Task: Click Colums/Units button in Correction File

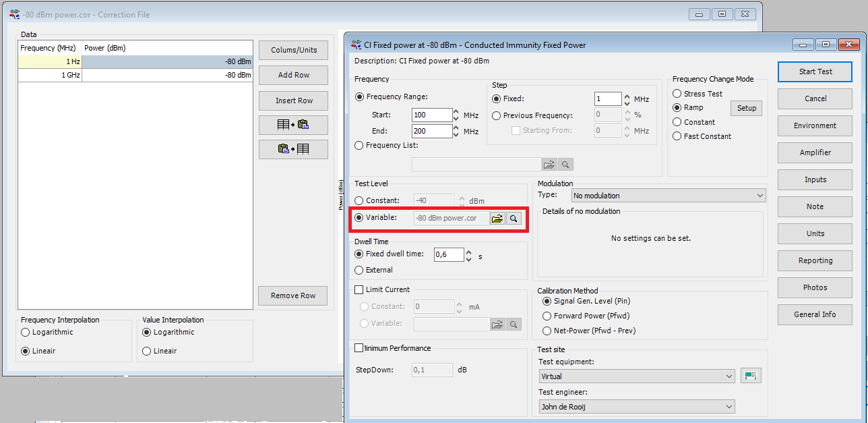Action: point(293,50)
